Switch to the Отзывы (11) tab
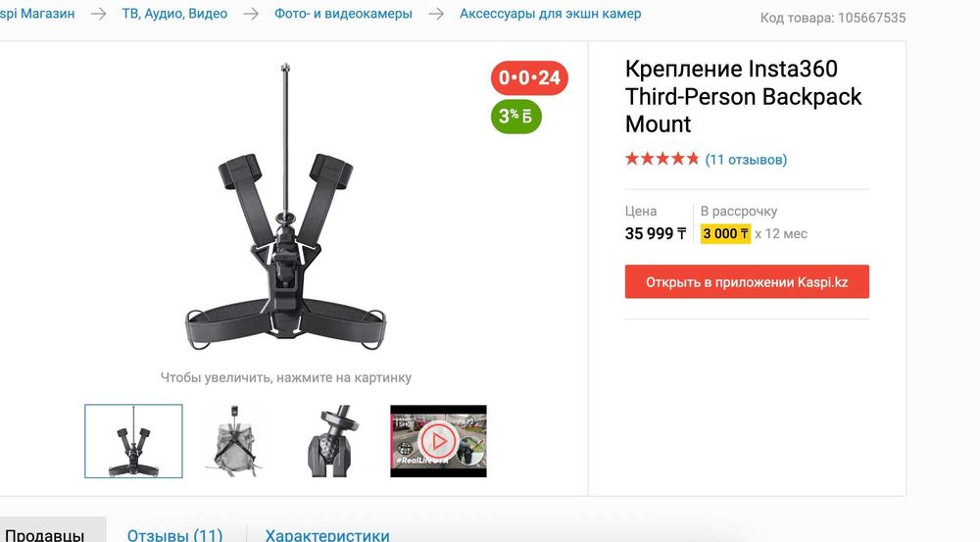980x542 pixels. point(175,536)
